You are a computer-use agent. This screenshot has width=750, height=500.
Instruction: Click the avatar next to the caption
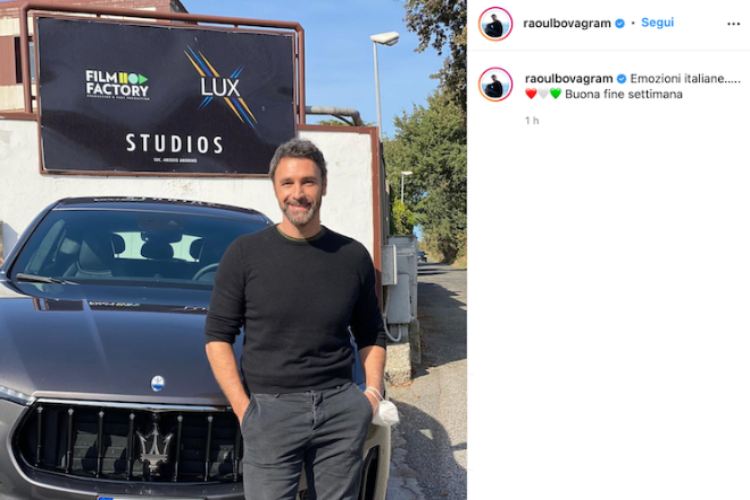coord(496,84)
